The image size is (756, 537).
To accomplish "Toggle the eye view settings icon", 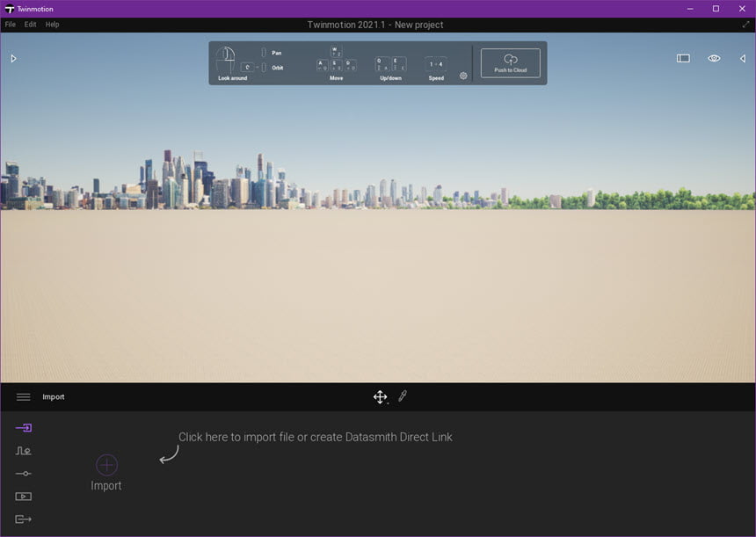I will (714, 58).
